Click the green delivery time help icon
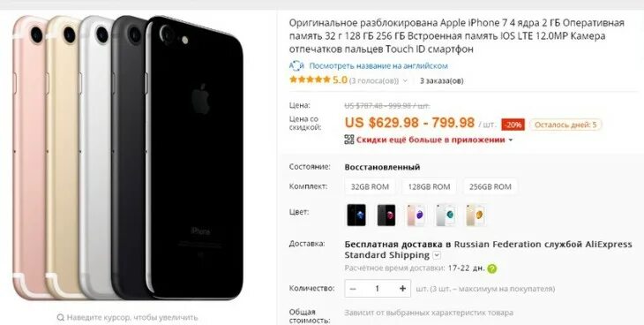 pyautogui.click(x=492, y=268)
